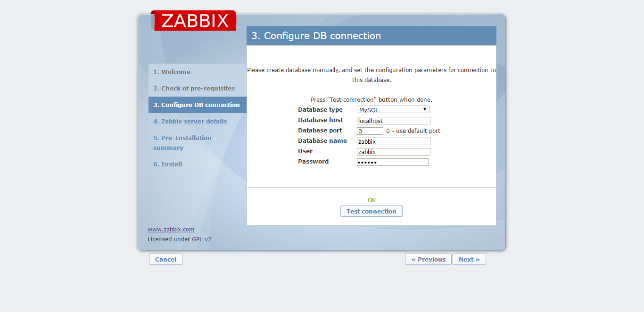The image size is (644, 312).
Task: Select step 3. Configure DB connection
Action: tap(198, 105)
